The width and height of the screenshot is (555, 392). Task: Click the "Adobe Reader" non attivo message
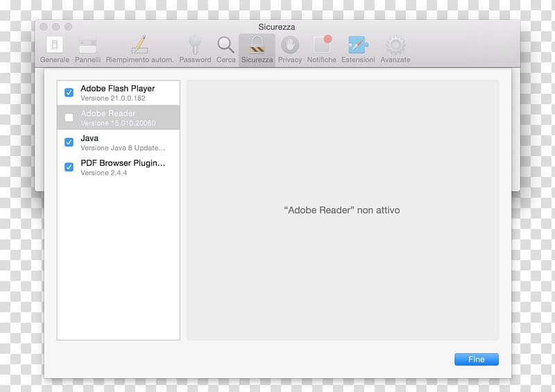click(x=342, y=210)
